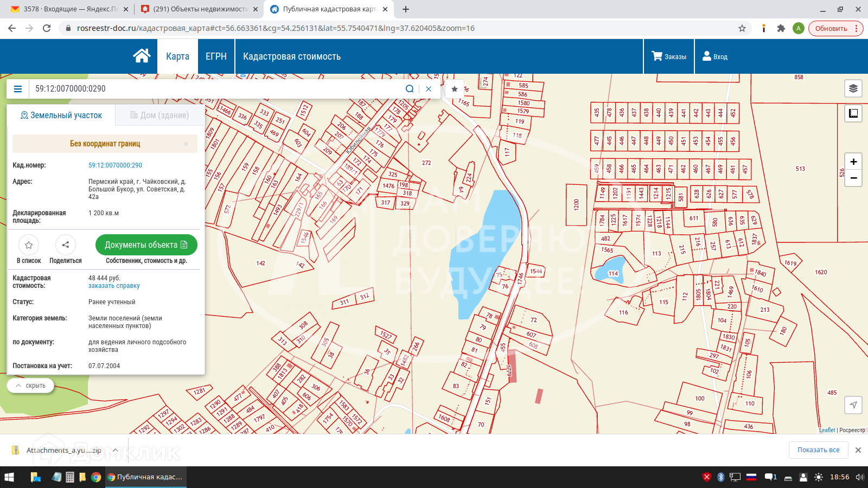This screenshot has height=488, width=868.
Task: Click the star favorites button on the map
Action: pos(455,89)
